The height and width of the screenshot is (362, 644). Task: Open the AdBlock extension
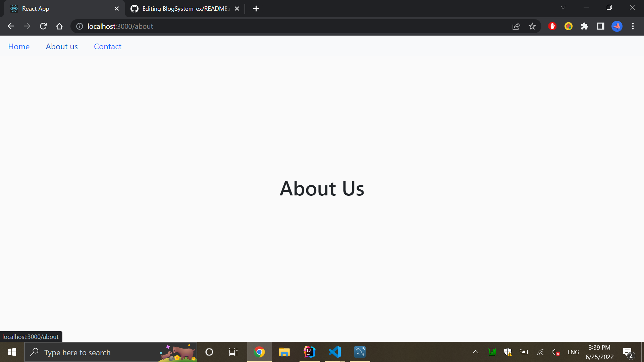coord(552,26)
